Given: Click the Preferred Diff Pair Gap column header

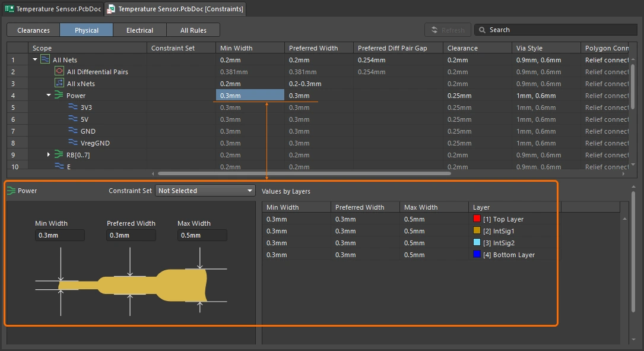Looking at the screenshot, I should point(398,48).
